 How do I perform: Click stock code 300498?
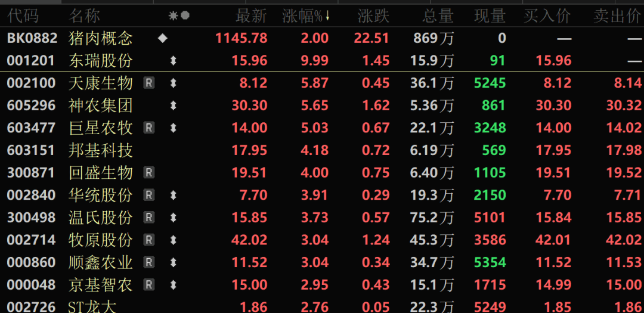tap(31, 217)
